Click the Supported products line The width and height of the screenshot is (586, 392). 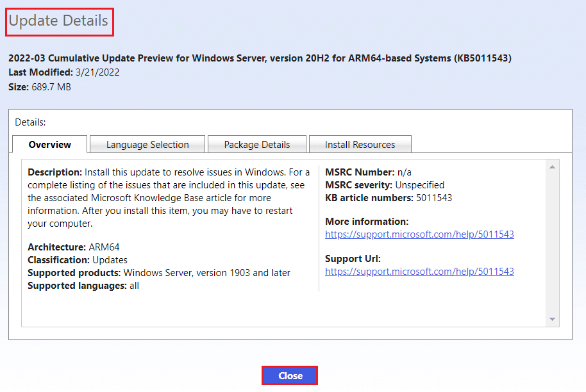pyautogui.click(x=159, y=273)
